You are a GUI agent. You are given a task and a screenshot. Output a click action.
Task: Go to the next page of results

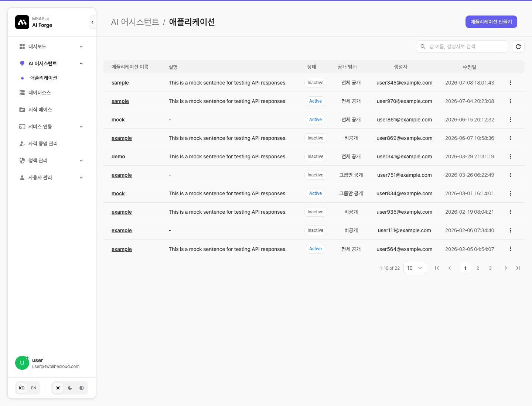pos(506,268)
